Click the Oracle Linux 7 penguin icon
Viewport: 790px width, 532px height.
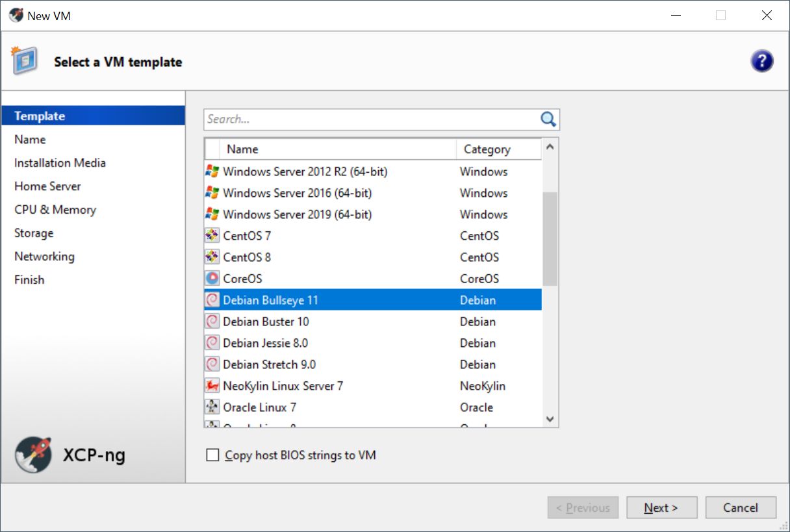point(212,407)
